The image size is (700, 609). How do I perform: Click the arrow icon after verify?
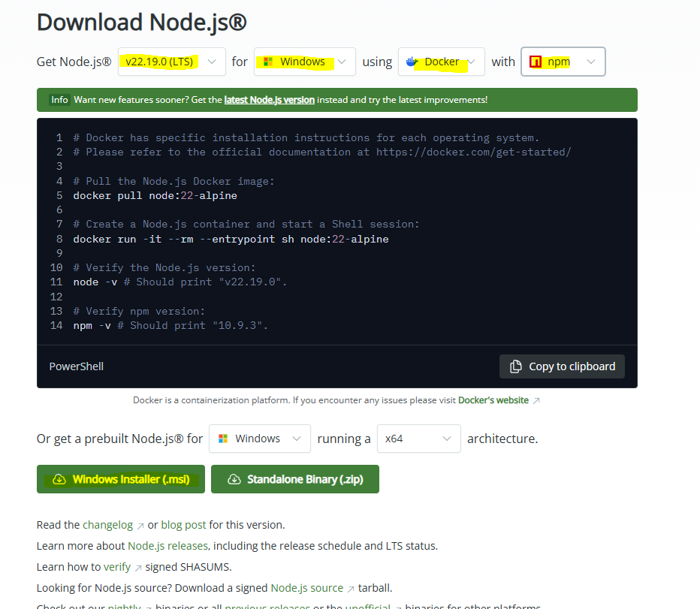[x=138, y=568]
